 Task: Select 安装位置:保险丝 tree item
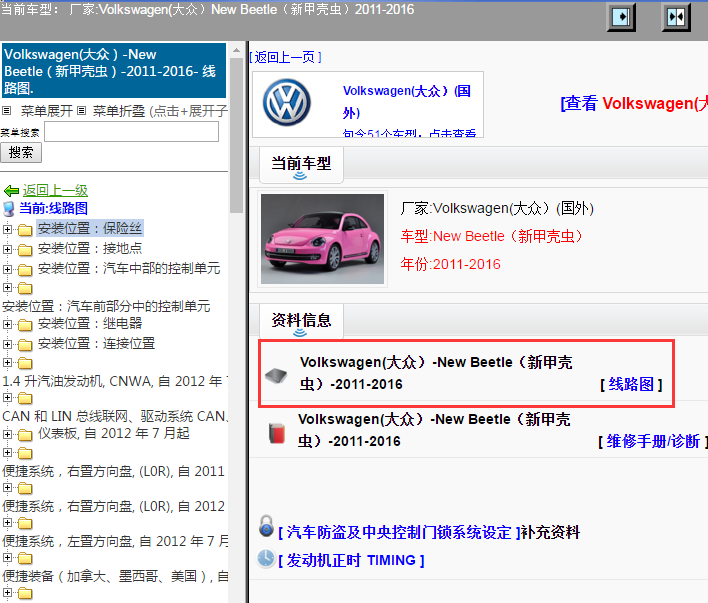point(90,229)
